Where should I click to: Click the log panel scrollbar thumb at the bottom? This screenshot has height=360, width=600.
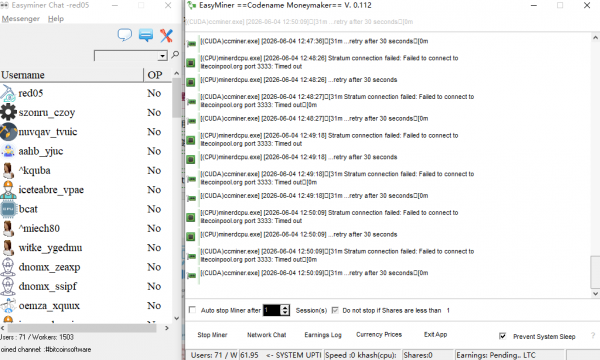[x=595, y=272]
